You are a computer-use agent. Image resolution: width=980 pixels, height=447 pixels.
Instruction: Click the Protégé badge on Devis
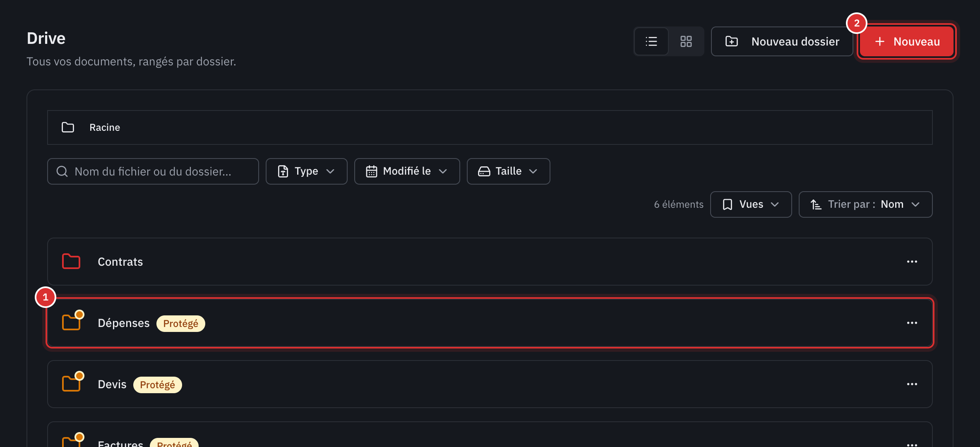coord(158,385)
